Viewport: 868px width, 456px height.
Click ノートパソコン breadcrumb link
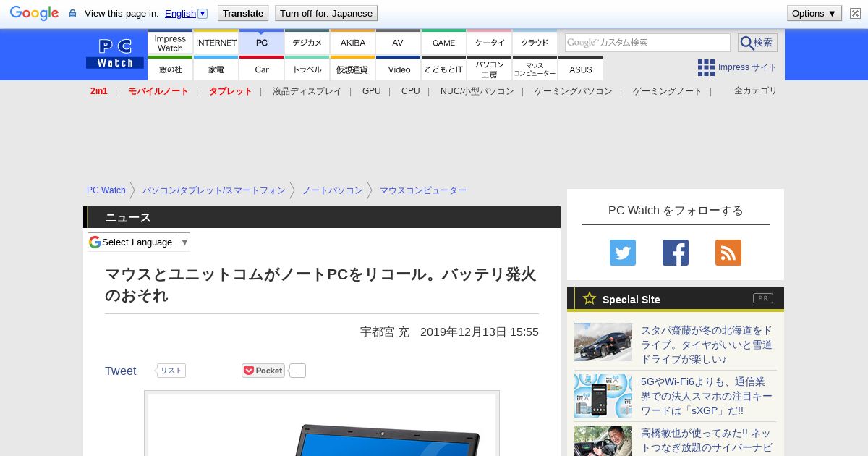click(333, 190)
